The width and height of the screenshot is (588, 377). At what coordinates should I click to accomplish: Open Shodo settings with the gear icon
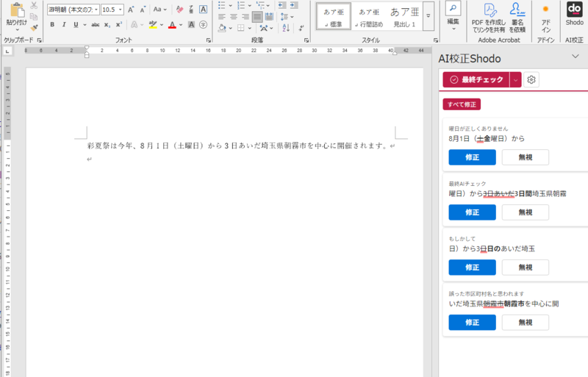click(531, 79)
